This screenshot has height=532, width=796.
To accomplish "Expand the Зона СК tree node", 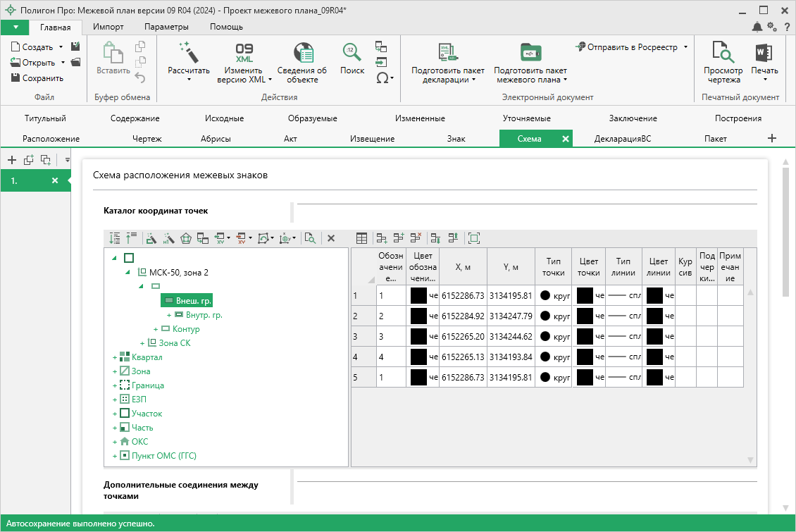I will [142, 344].
